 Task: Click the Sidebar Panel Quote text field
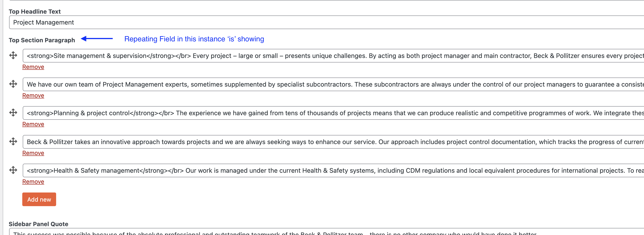327,232
